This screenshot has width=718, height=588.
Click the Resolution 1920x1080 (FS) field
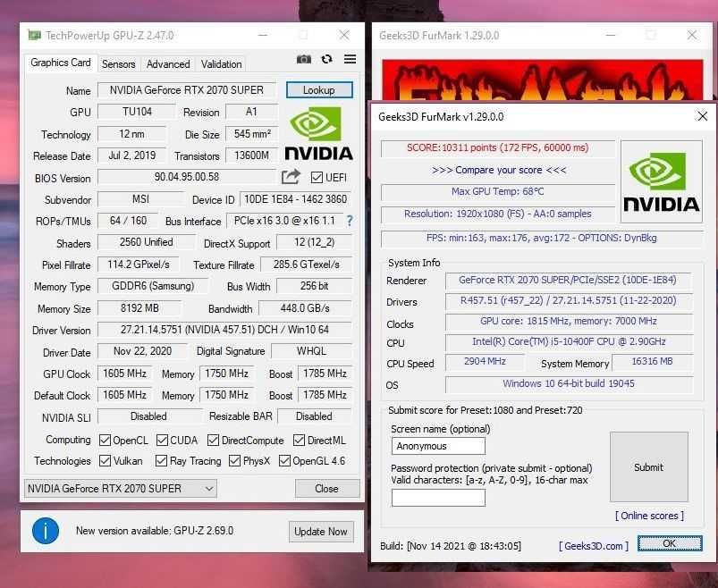498,214
